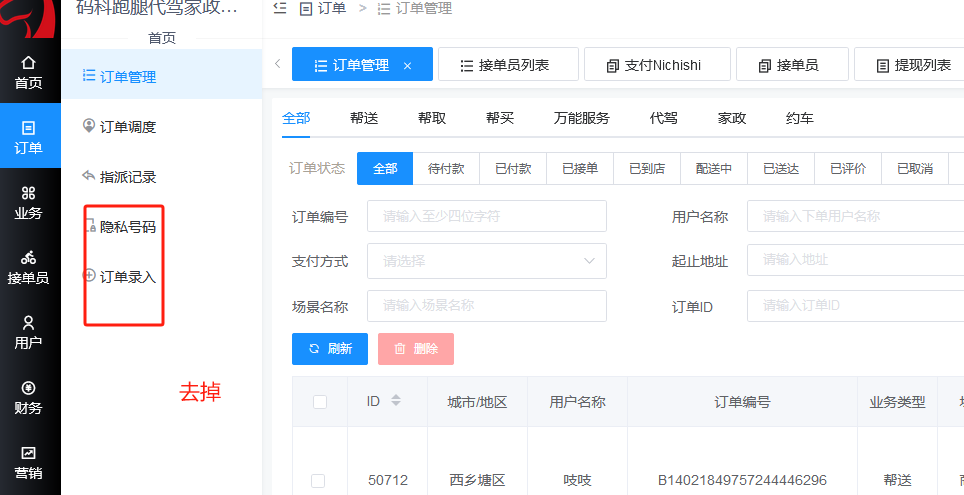This screenshot has width=964, height=495.
Task: Switch to 支付Nichishi page tab
Action: pyautogui.click(x=657, y=65)
